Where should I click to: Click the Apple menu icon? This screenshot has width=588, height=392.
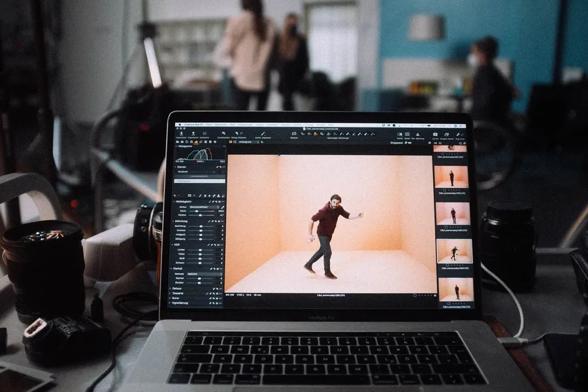coord(180,125)
